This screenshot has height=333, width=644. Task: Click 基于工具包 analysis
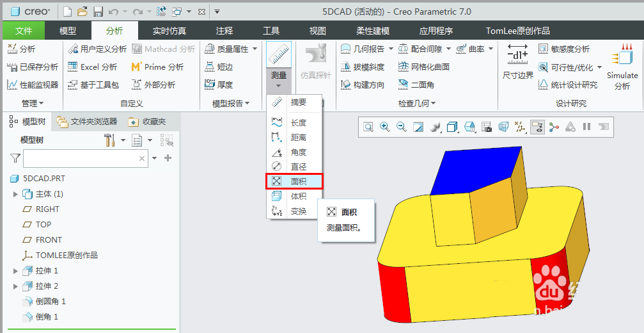[93, 85]
